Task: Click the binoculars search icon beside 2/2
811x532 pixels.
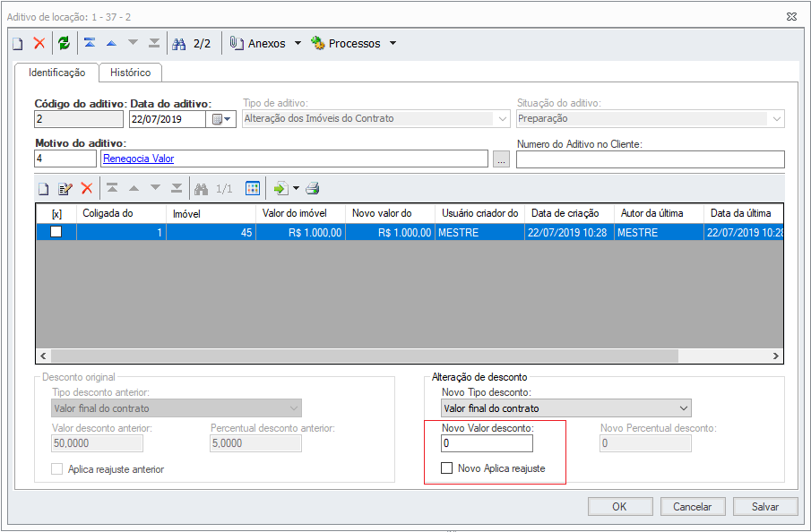Action: pyautogui.click(x=179, y=44)
